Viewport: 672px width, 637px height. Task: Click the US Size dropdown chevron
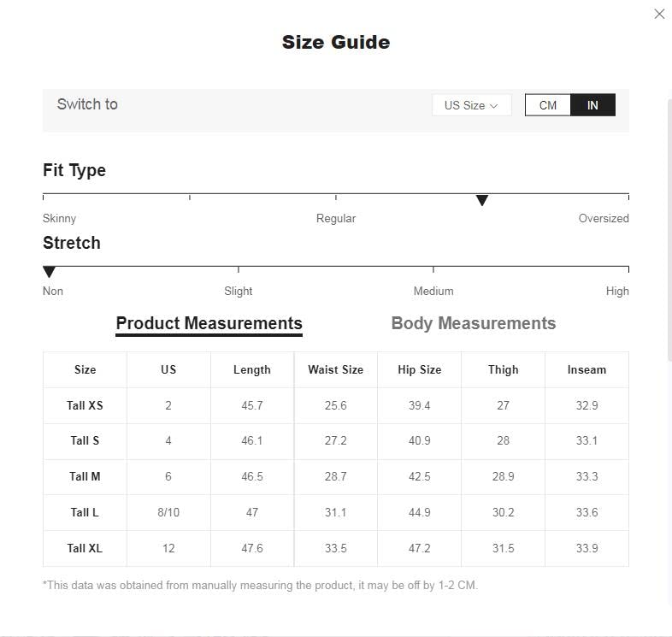click(494, 106)
